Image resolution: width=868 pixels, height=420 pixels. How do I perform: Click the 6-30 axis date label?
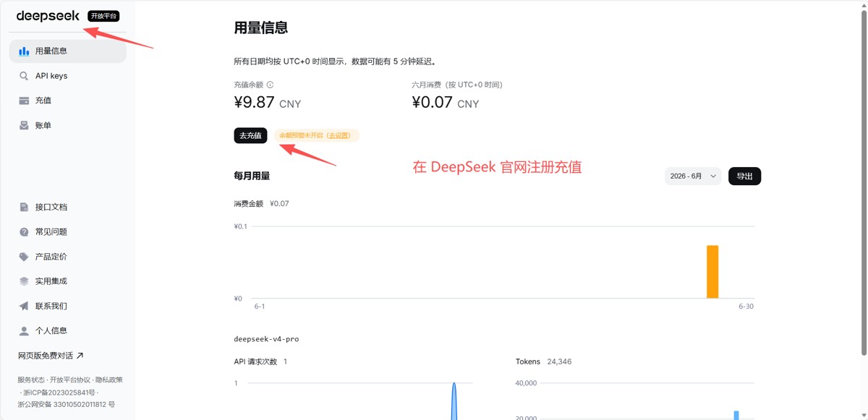(746, 307)
